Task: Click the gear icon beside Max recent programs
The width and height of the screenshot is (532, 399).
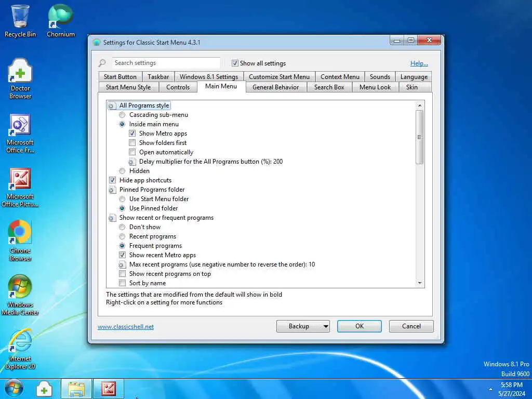Action: [x=122, y=264]
